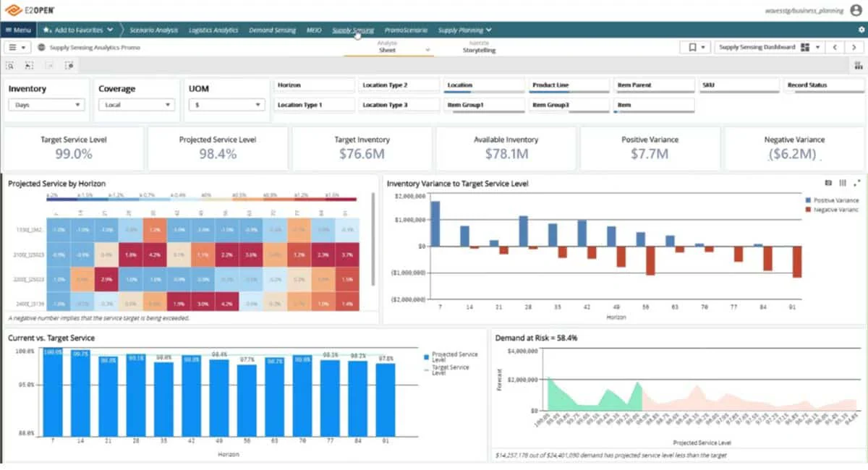Open the Horizon filter

click(314, 85)
